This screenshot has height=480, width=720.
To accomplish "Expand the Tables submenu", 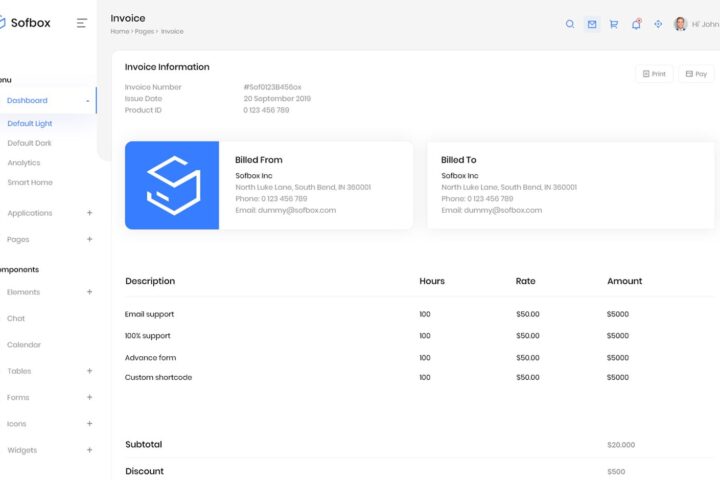I will (89, 371).
